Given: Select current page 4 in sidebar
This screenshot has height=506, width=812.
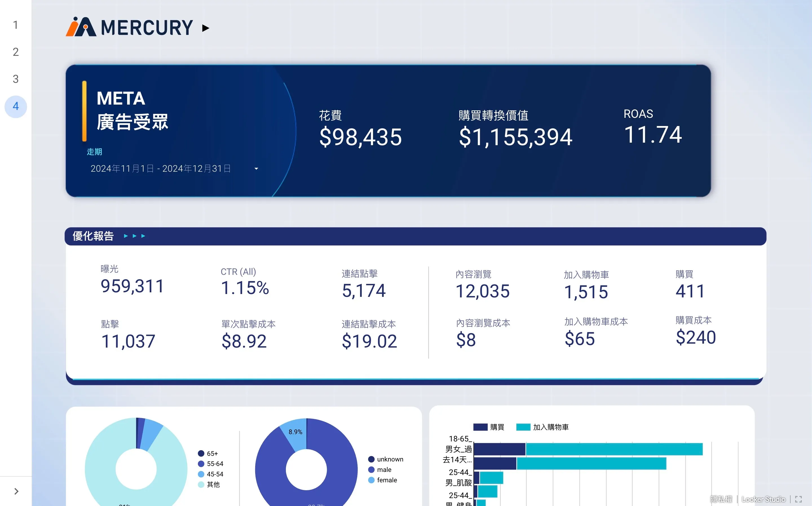Looking at the screenshot, I should point(16,107).
